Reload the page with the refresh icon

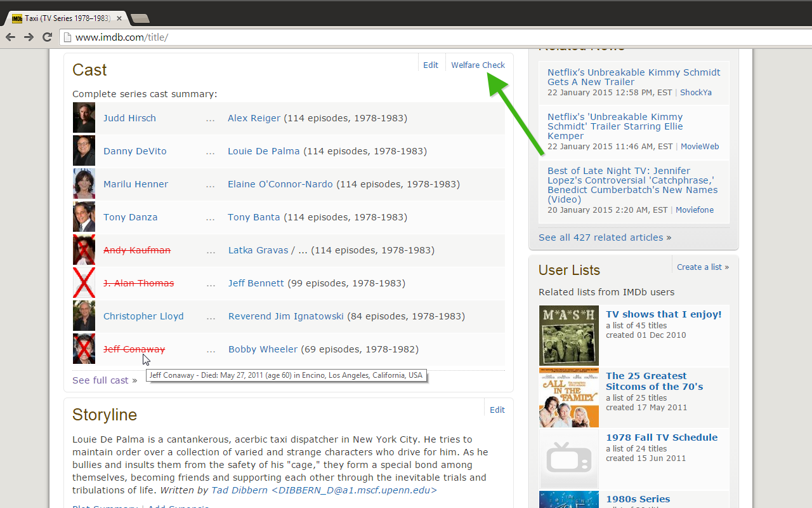(x=47, y=37)
